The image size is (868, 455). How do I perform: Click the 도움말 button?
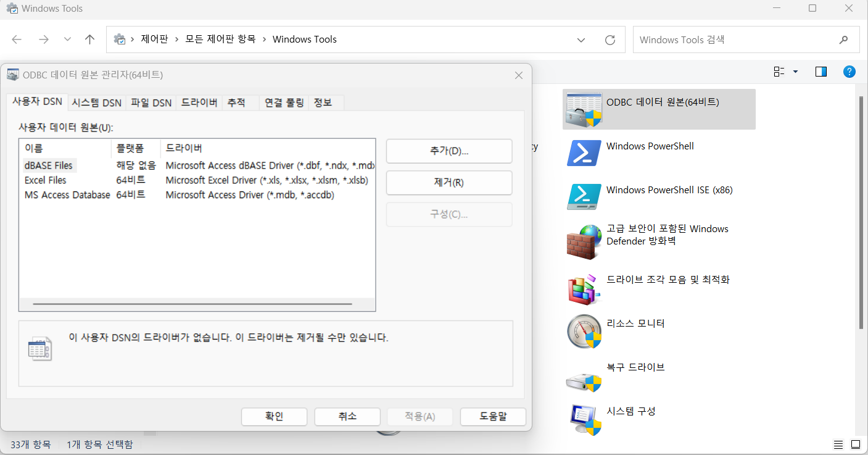tap(493, 417)
